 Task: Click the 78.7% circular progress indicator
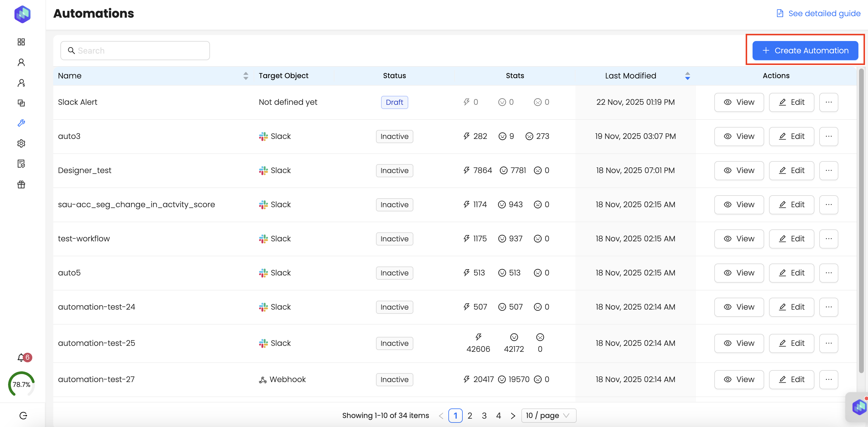coord(21,384)
